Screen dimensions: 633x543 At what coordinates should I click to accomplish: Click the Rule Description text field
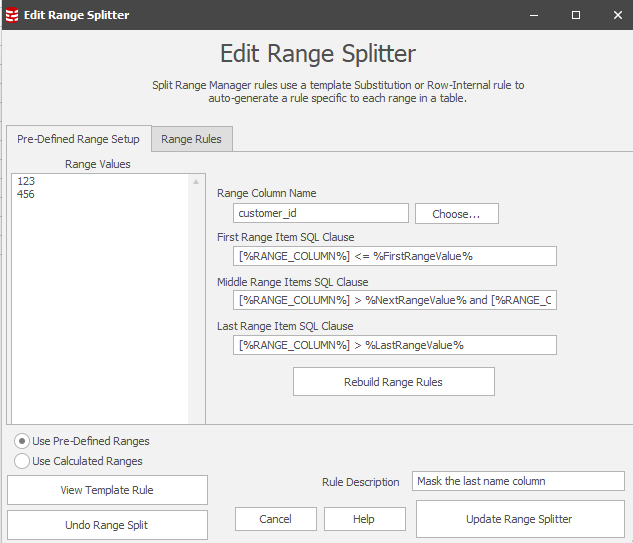[517, 481]
